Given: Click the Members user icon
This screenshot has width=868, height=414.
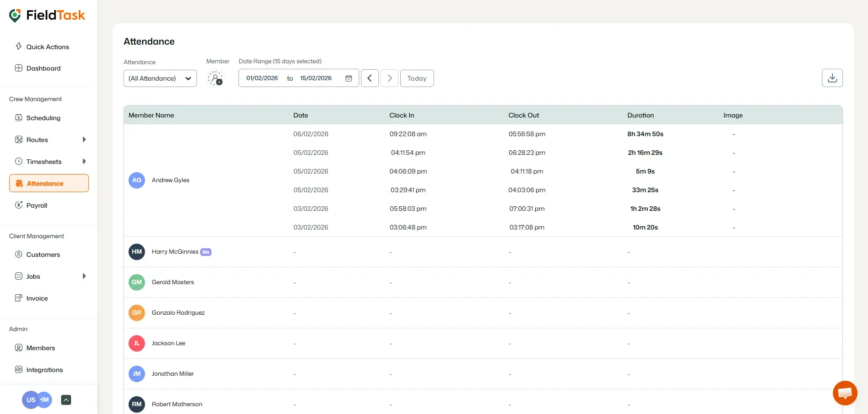Looking at the screenshot, I should click(x=19, y=348).
